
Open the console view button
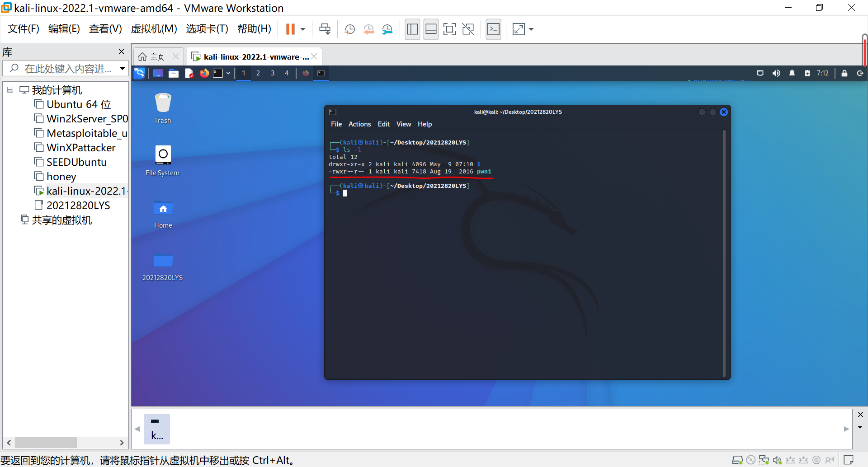click(494, 29)
